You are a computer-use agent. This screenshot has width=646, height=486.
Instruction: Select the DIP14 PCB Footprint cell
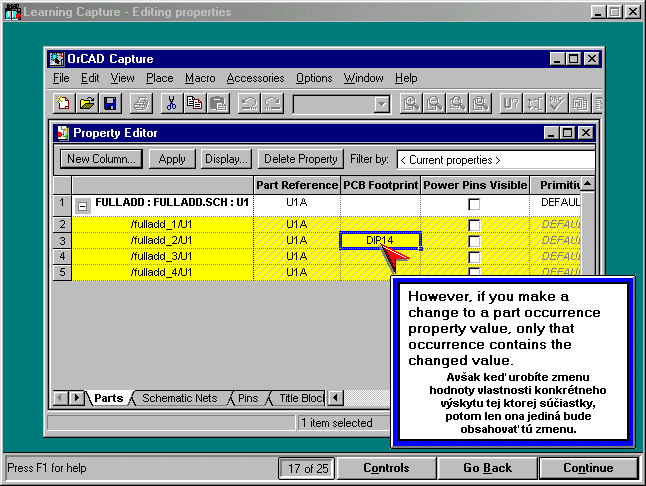pos(380,240)
